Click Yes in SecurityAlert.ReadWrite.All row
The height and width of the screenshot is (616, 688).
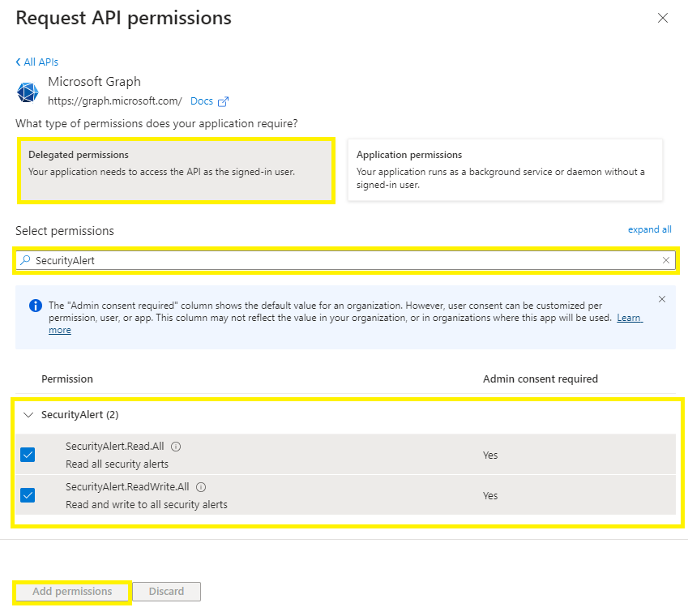tap(490, 495)
